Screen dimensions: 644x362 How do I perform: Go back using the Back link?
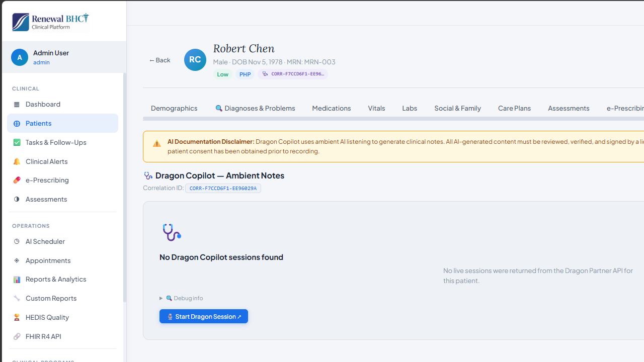coord(159,60)
